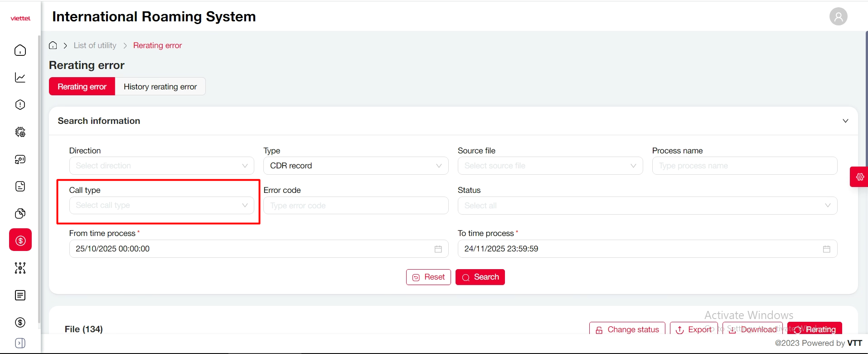
Task: Click the user profile avatar icon
Action: (x=838, y=17)
